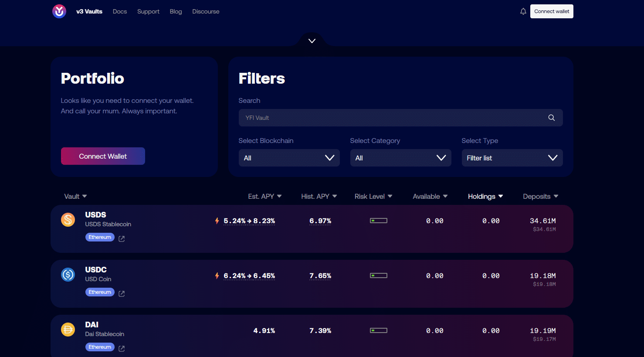
Task: Open the Select Category dropdown
Action: [400, 158]
